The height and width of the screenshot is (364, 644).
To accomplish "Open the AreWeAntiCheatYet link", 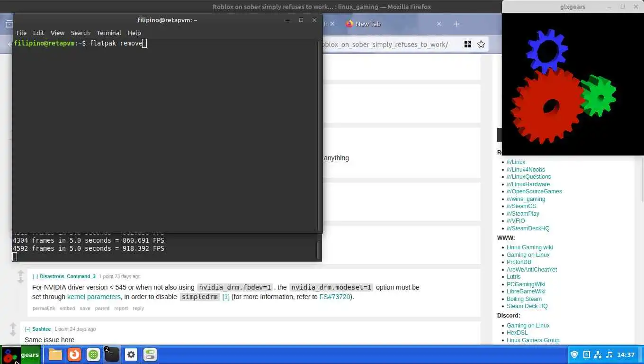I will tap(532, 270).
